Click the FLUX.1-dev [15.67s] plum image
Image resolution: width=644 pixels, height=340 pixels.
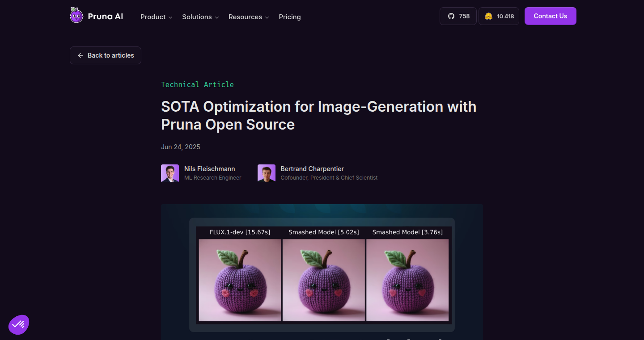(x=240, y=280)
